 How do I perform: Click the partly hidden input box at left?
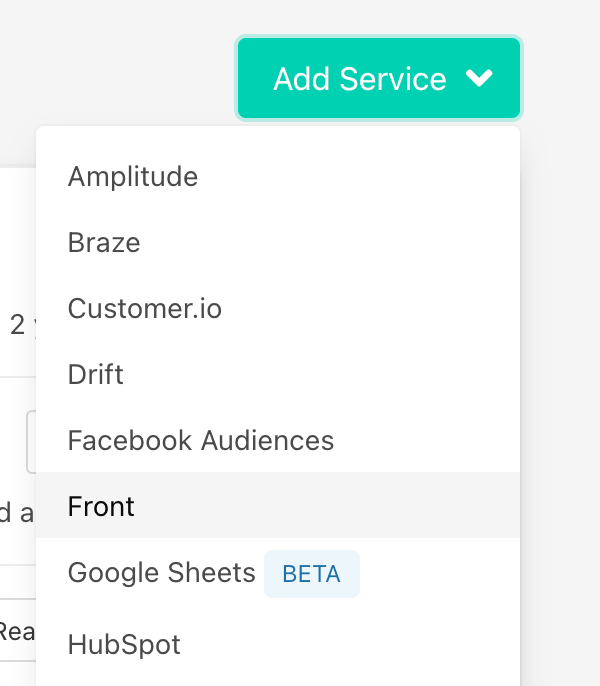coord(30,441)
